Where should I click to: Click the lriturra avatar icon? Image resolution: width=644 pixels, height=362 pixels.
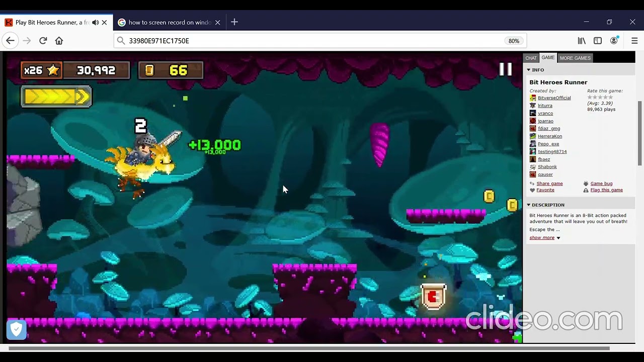click(533, 106)
